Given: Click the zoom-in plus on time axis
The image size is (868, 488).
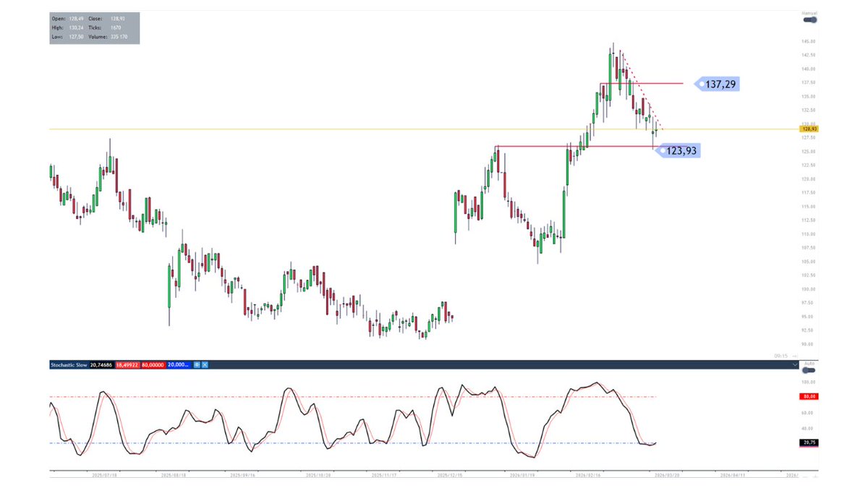Looking at the screenshot, I should click(x=815, y=476).
